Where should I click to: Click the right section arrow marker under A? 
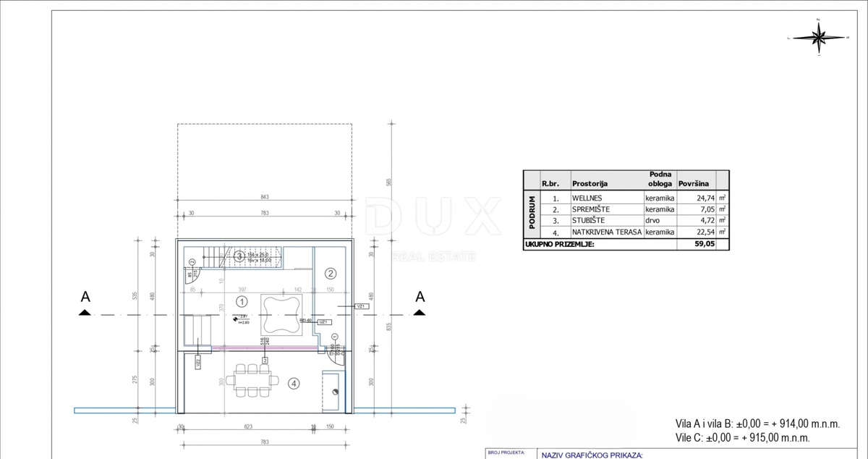coord(420,312)
